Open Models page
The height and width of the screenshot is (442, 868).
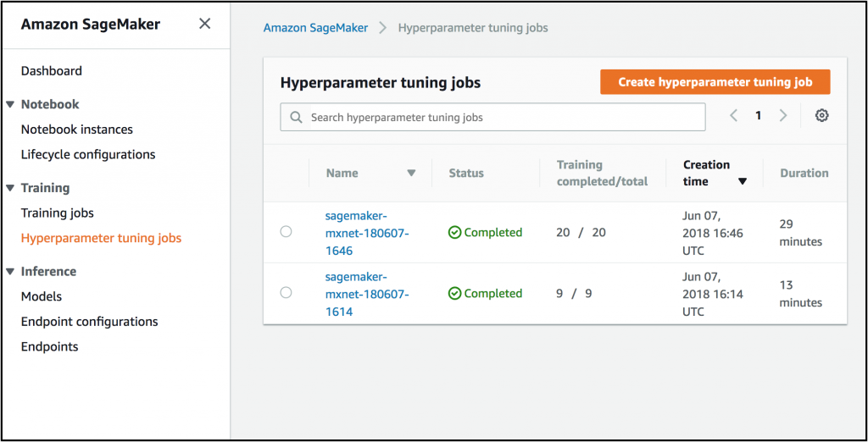(x=42, y=296)
